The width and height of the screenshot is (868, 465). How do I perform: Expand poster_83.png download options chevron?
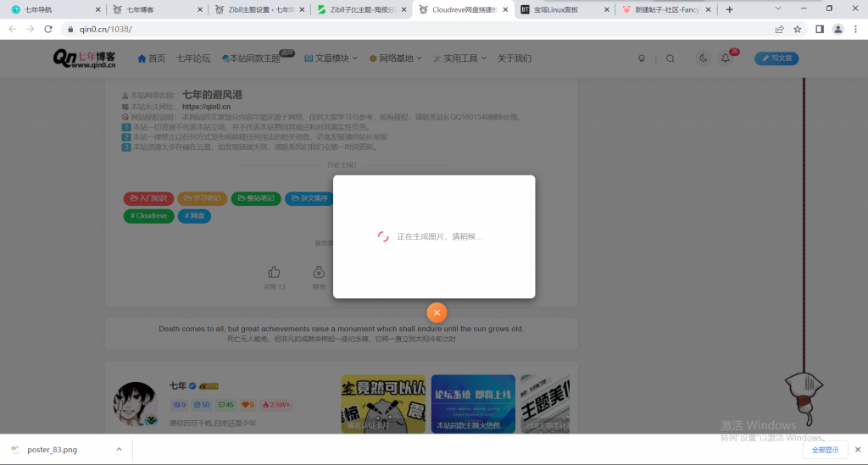(x=119, y=450)
